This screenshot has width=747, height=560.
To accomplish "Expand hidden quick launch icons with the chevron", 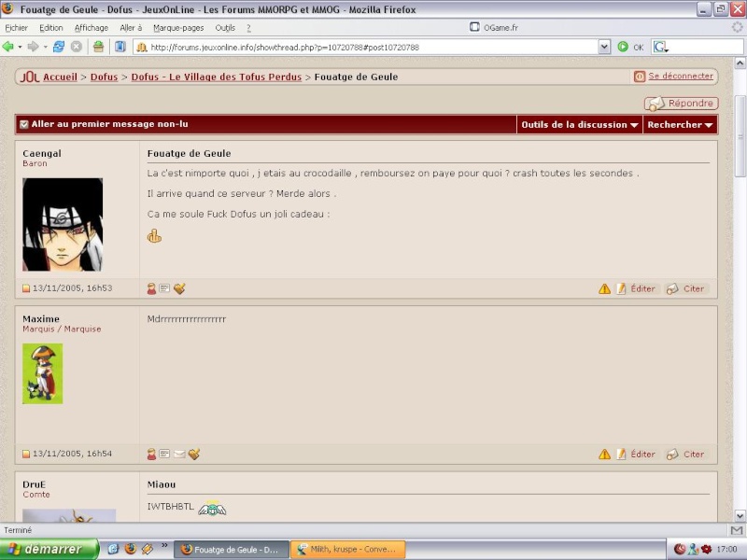I will click(164, 545).
